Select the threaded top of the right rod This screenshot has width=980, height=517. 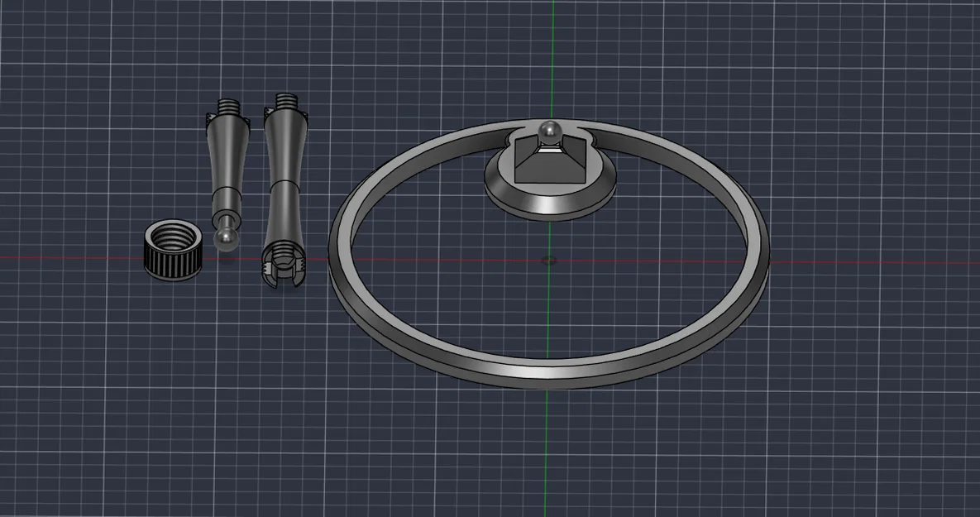pos(285,101)
